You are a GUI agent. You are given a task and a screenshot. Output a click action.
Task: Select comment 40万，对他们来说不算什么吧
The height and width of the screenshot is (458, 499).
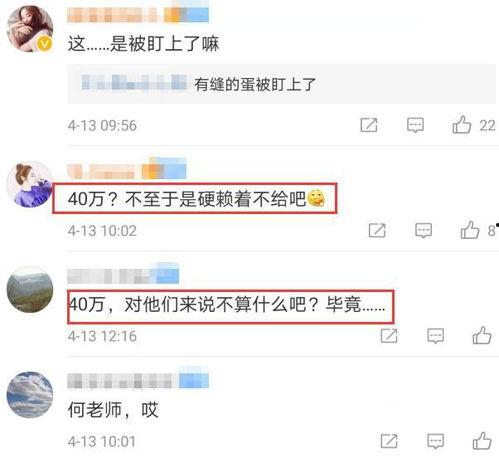click(227, 304)
